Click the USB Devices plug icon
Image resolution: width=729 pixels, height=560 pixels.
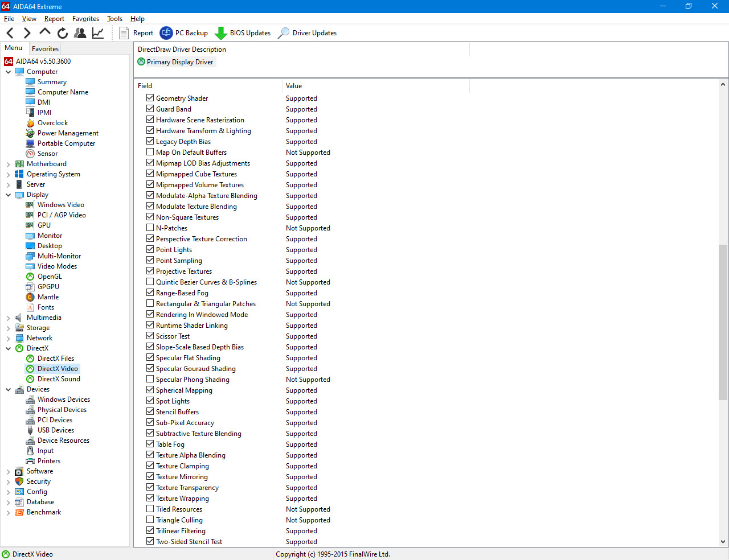coord(30,430)
